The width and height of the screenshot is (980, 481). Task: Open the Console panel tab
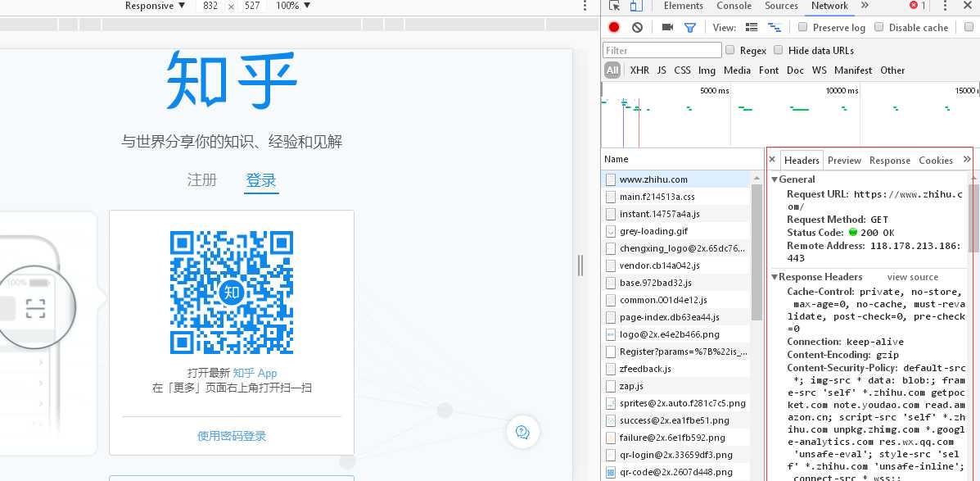(x=734, y=6)
